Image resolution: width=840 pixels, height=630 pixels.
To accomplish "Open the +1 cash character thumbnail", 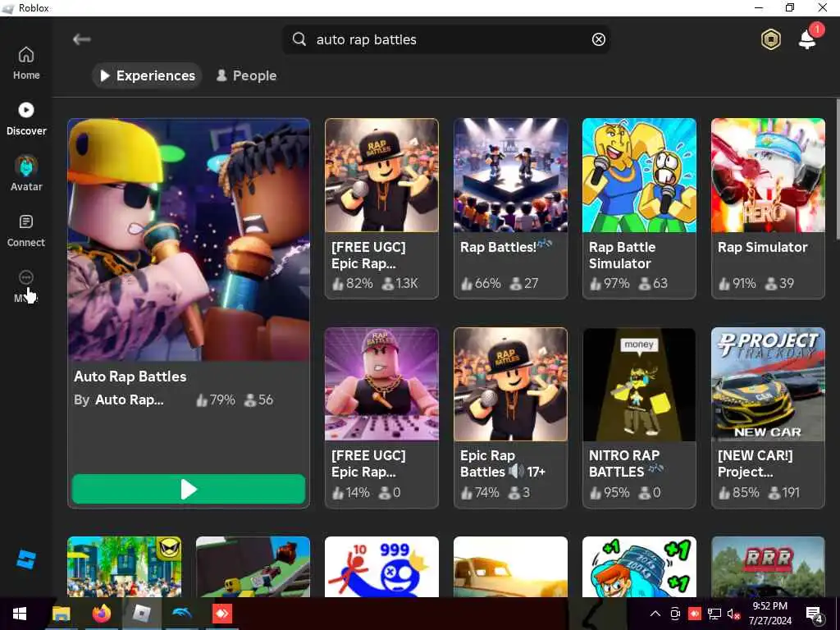I will pos(639,567).
